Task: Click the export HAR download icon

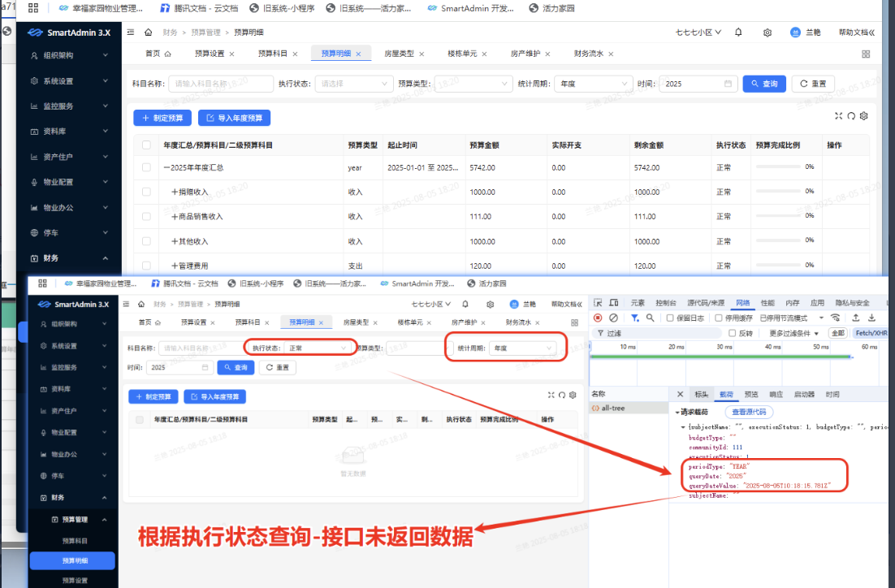Action: coord(871,318)
